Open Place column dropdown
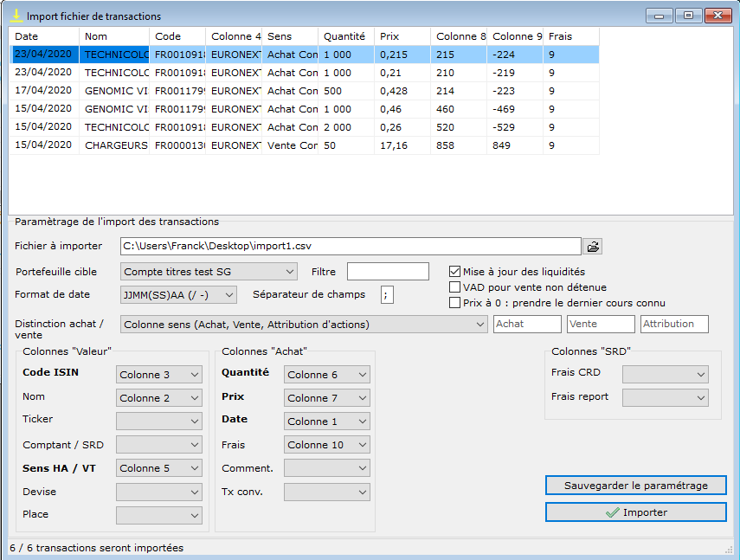This screenshot has width=740, height=560. (x=159, y=515)
